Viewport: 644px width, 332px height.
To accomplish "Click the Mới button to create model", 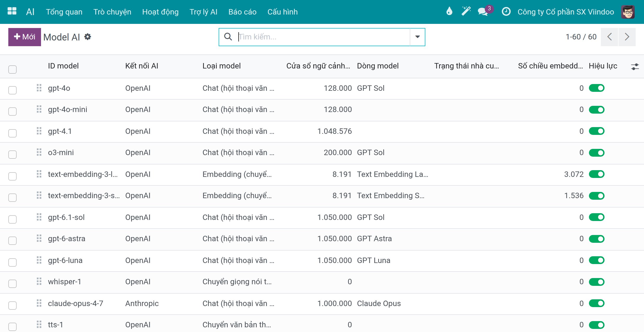I will pos(24,37).
